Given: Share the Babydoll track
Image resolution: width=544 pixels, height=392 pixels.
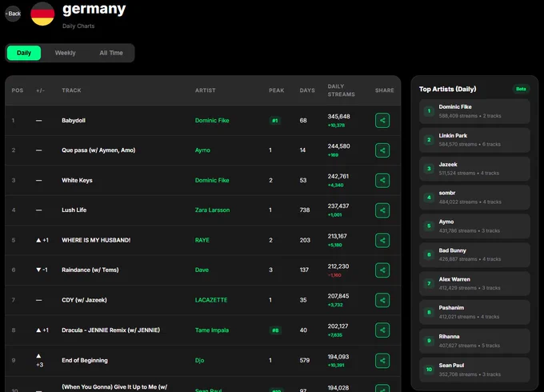Looking at the screenshot, I should tap(382, 120).
